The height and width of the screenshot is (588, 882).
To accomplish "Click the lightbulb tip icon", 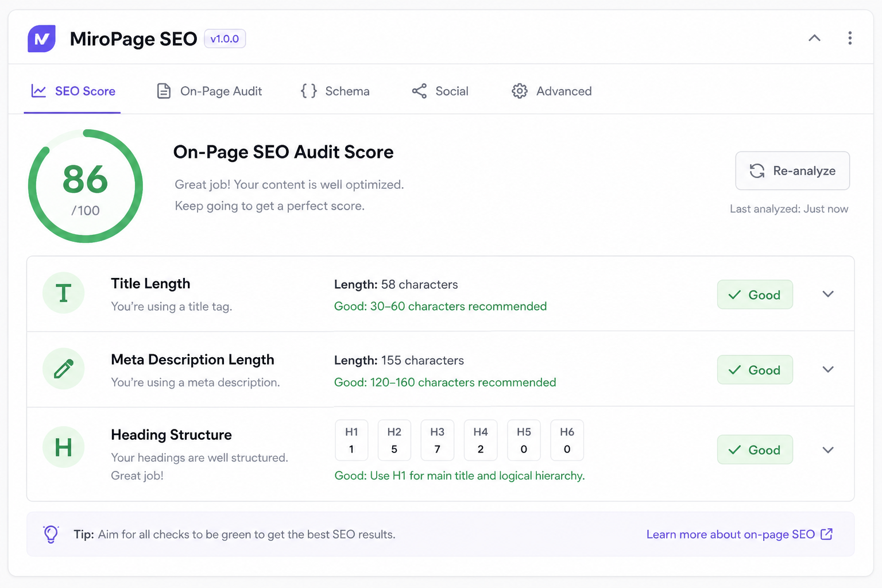I will (x=51, y=534).
